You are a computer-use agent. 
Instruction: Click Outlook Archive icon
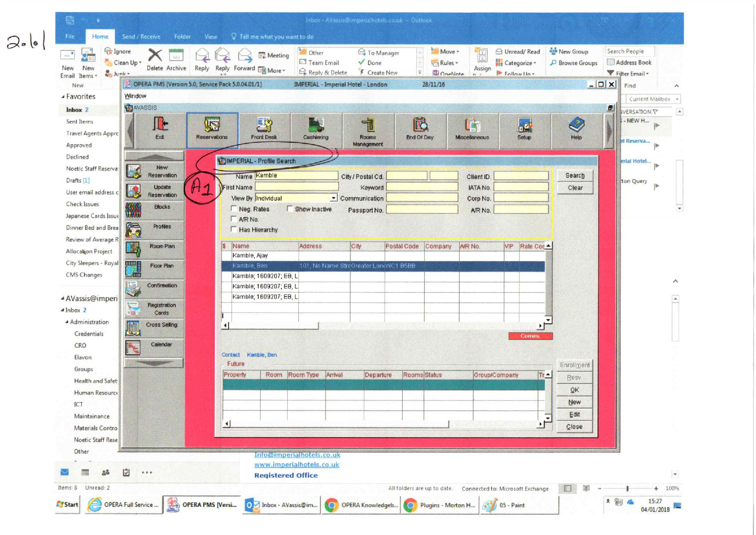pos(176,60)
